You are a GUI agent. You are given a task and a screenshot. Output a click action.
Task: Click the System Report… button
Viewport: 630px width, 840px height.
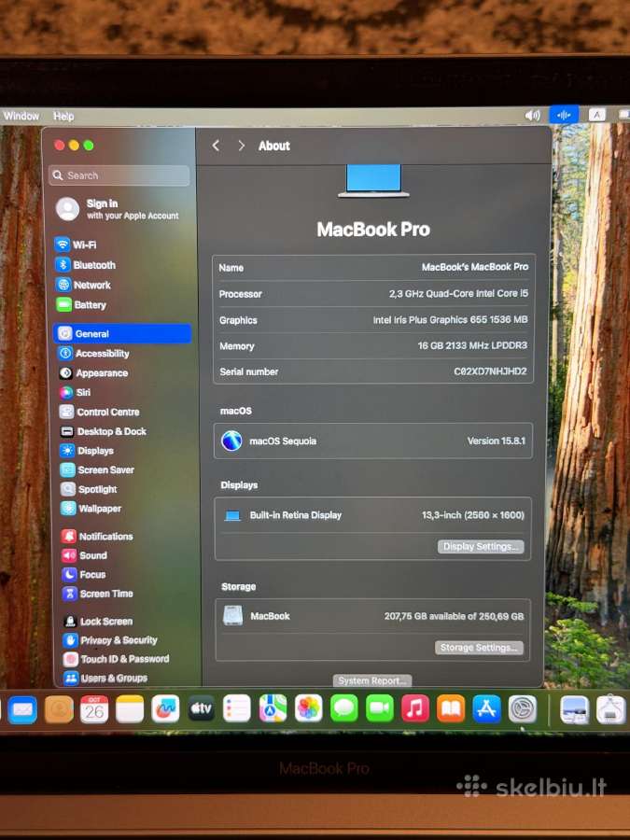coord(372,680)
